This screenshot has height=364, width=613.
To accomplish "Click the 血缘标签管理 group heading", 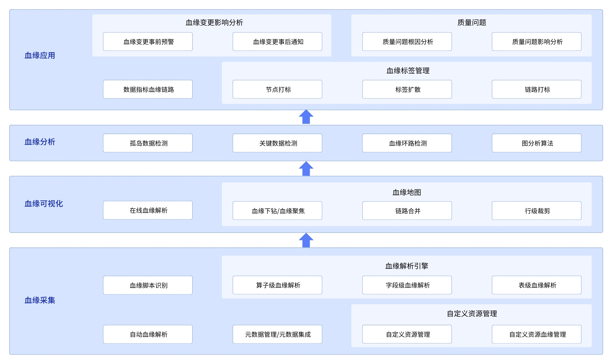I will [x=408, y=71].
